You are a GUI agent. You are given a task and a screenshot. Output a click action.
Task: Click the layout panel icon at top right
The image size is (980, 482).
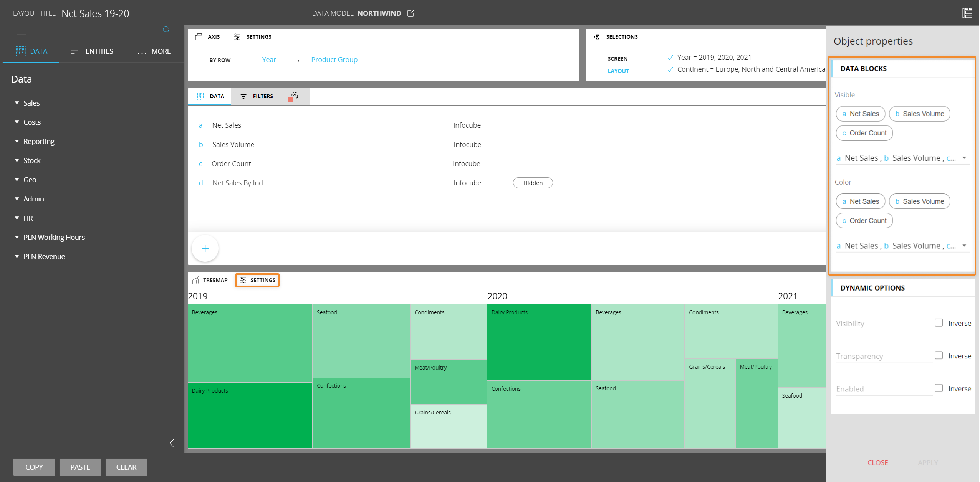[967, 13]
